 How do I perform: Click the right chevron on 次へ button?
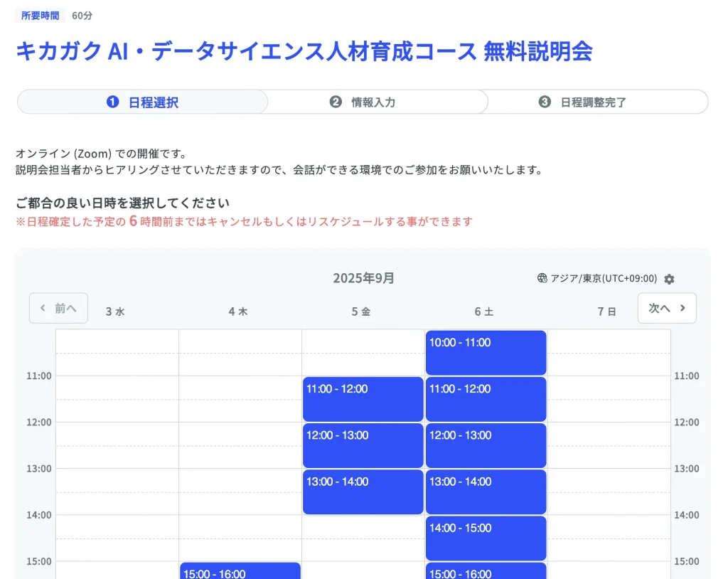tap(682, 307)
